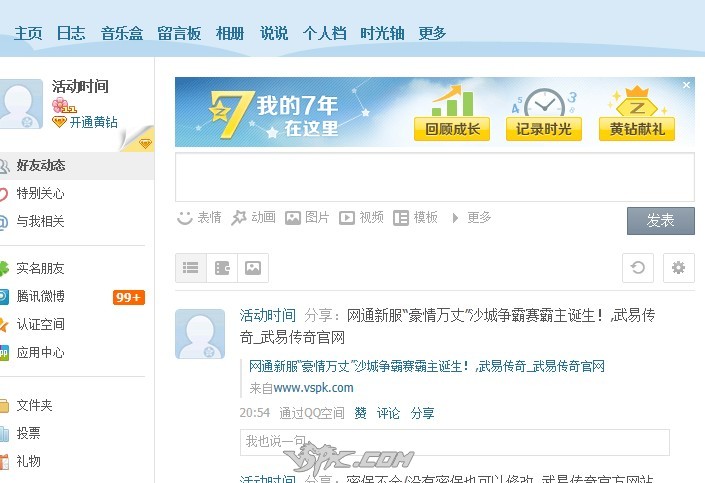
Task: Open the www.vspk.com source link
Action: 313,388
